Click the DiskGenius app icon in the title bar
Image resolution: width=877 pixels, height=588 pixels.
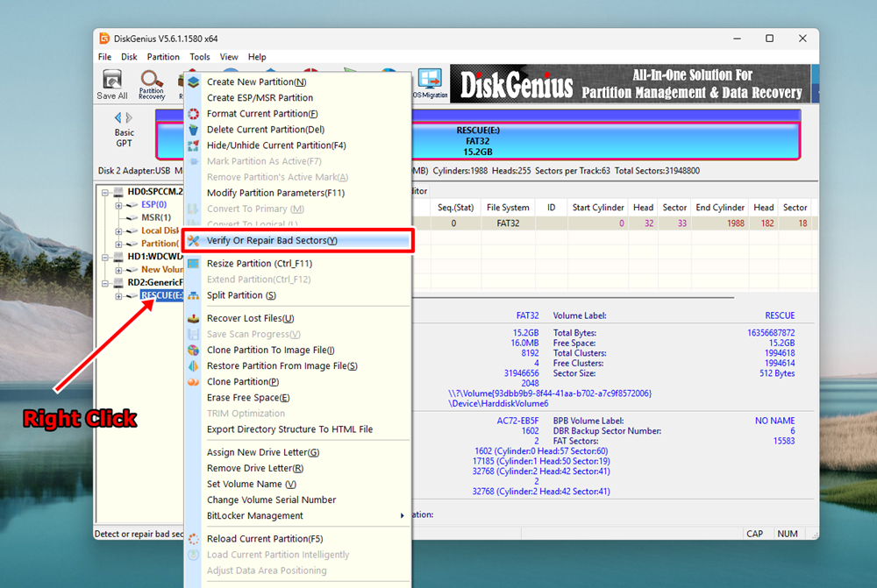click(104, 39)
